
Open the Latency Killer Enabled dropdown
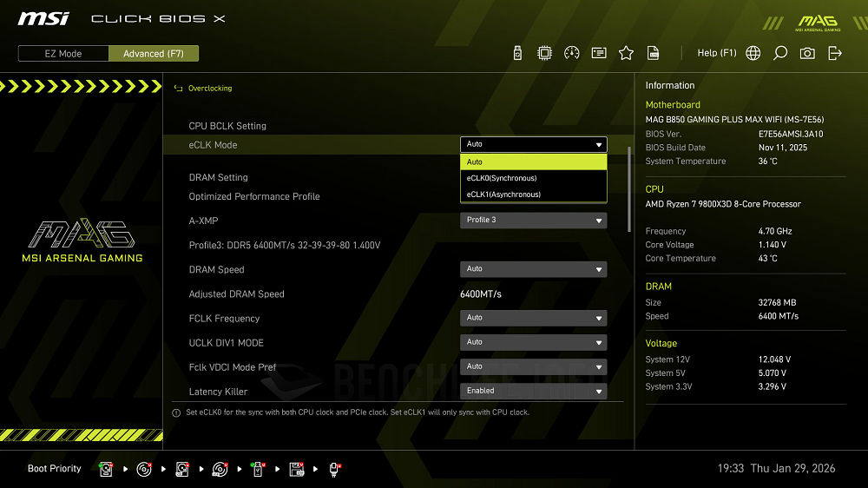534,391
